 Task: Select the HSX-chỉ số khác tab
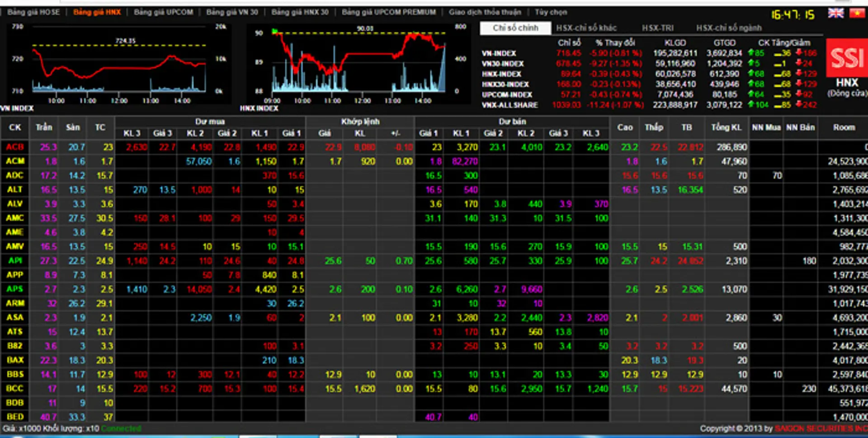[x=586, y=28]
